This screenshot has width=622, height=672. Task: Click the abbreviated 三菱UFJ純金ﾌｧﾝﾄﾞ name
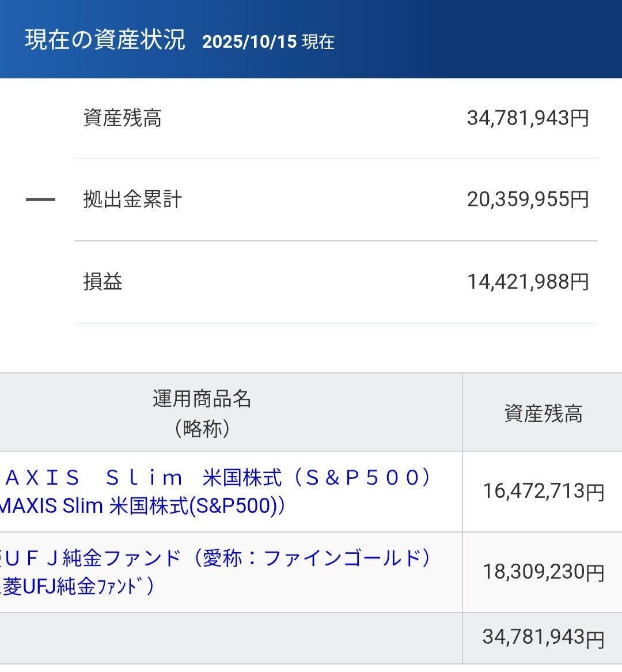(78, 587)
